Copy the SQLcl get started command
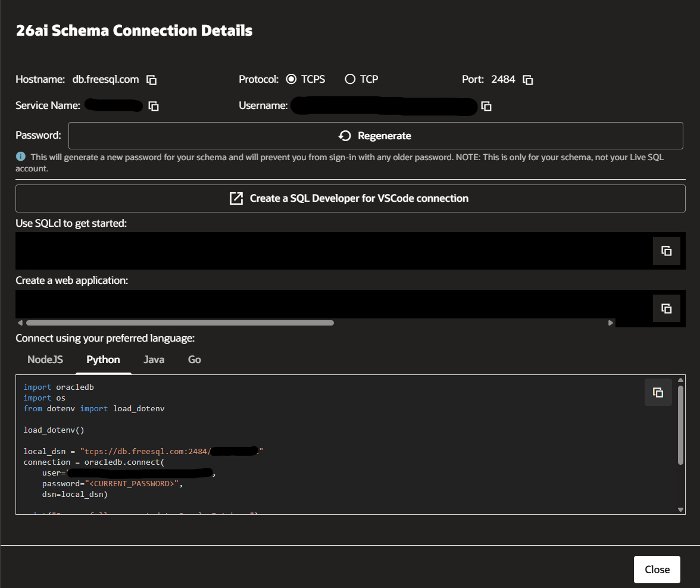This screenshot has width=700, height=588. click(667, 251)
